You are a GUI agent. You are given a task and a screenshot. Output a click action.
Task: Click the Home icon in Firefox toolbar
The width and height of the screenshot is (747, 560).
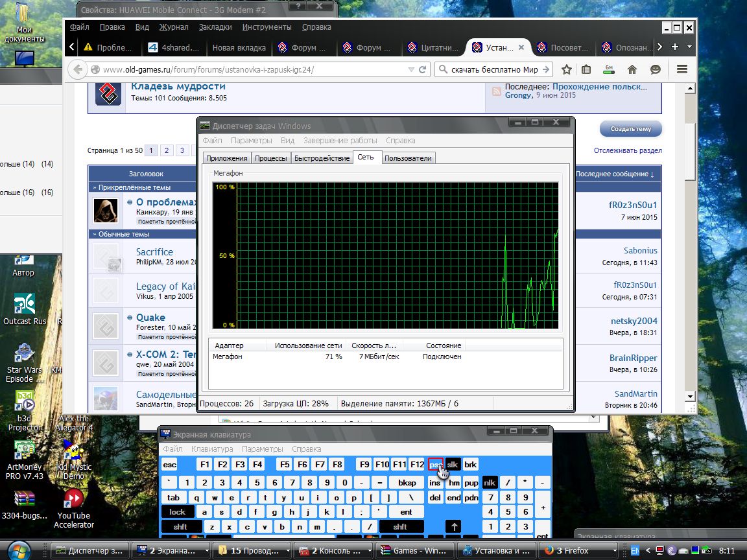click(x=632, y=69)
